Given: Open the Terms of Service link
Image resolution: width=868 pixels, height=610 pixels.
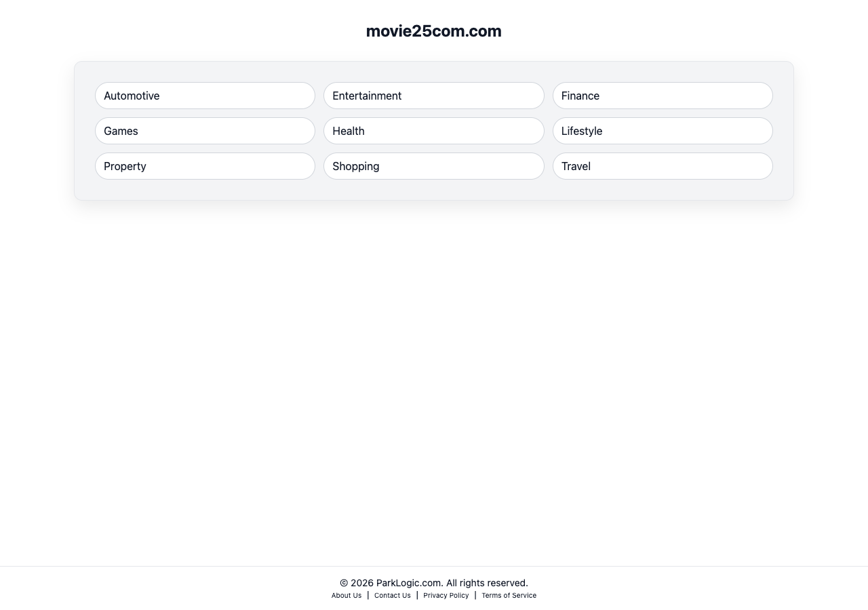Looking at the screenshot, I should tap(509, 596).
